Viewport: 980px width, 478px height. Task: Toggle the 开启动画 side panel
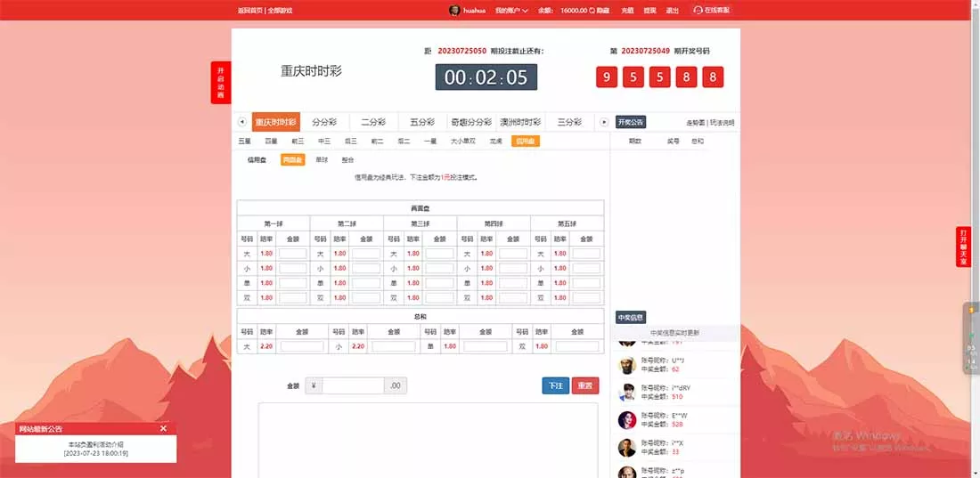click(x=220, y=83)
